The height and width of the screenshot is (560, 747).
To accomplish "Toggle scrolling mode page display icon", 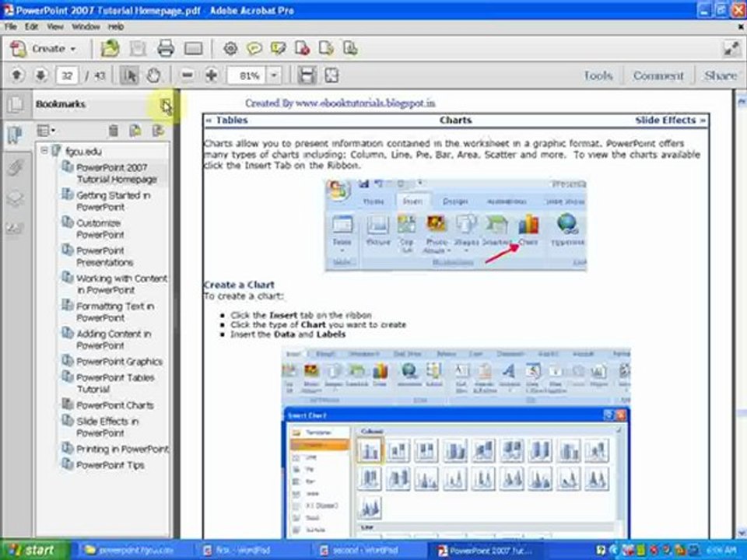I will [307, 75].
